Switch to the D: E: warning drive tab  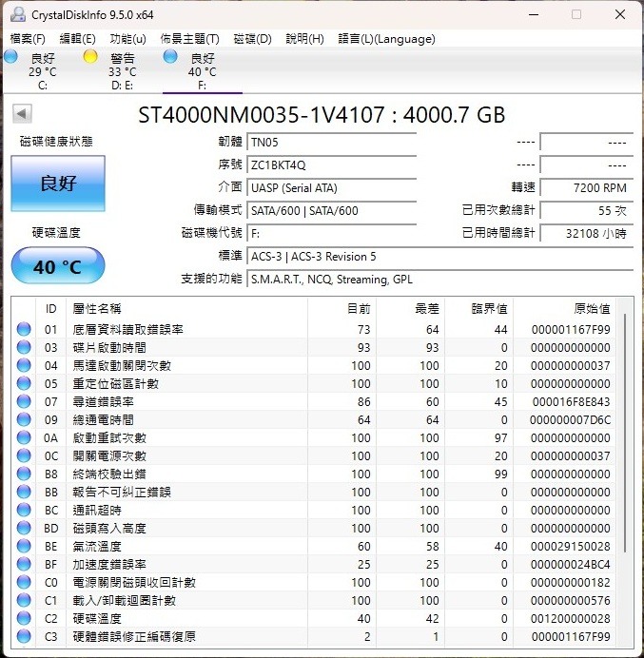pyautogui.click(x=122, y=70)
